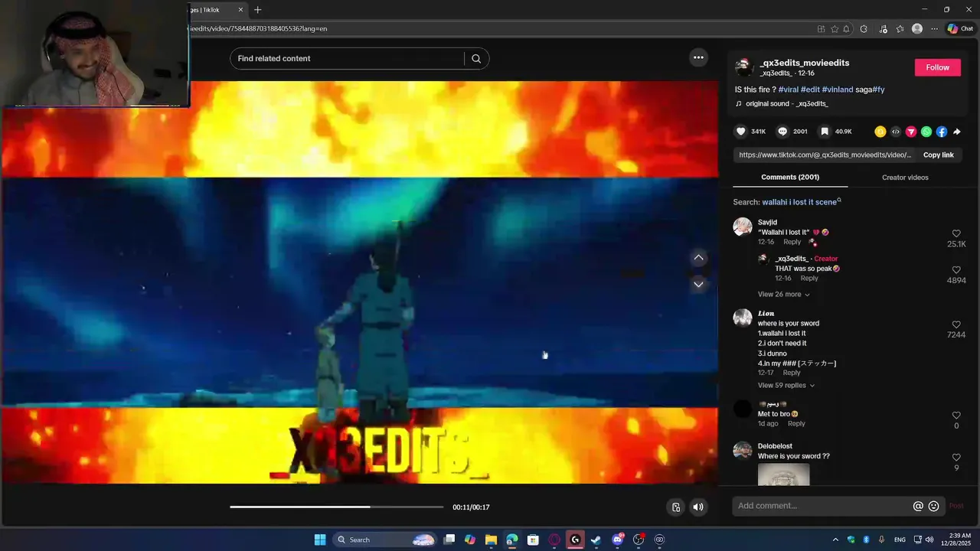980x551 pixels.
Task: Like the creator's THAT was so peak reply
Action: tap(956, 270)
